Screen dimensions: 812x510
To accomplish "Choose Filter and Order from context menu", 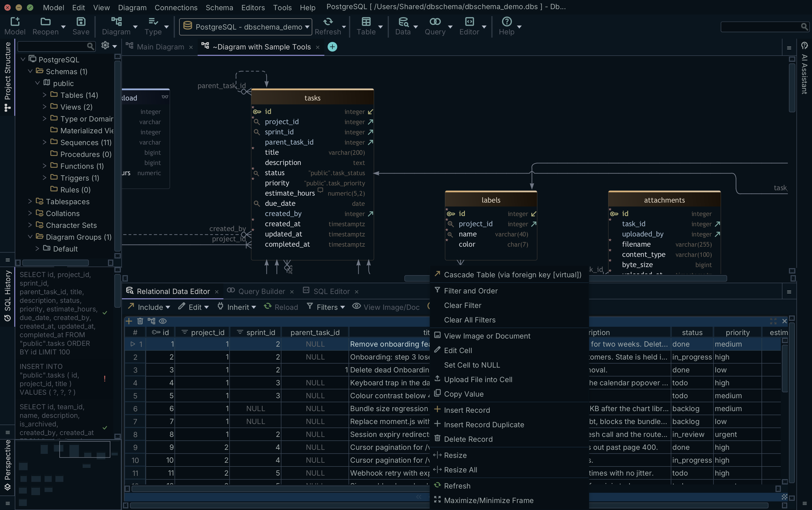I will pyautogui.click(x=509, y=291).
